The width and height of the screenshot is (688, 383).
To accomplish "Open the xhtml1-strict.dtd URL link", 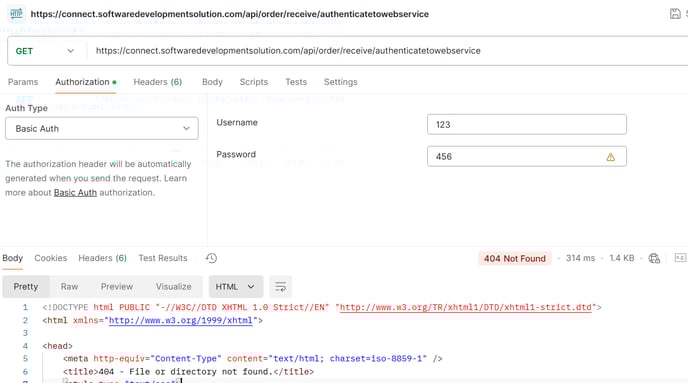I will pos(466,308).
